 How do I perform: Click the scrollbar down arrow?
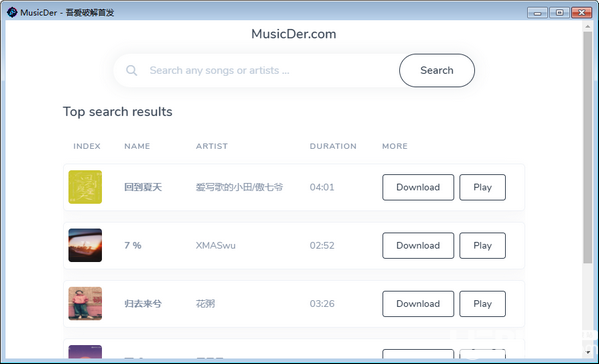[588, 352]
